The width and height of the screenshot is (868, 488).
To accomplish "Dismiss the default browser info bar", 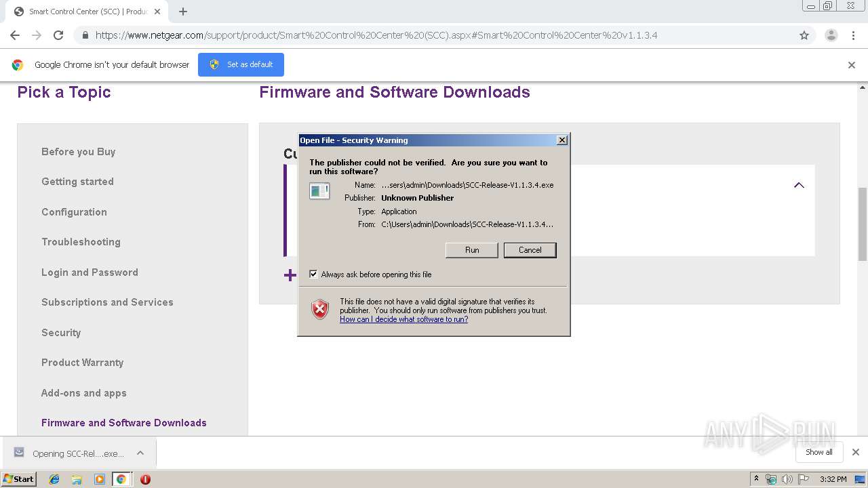I will (x=852, y=65).
